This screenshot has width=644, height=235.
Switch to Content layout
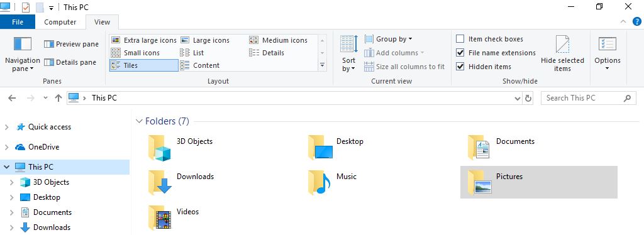pos(199,65)
